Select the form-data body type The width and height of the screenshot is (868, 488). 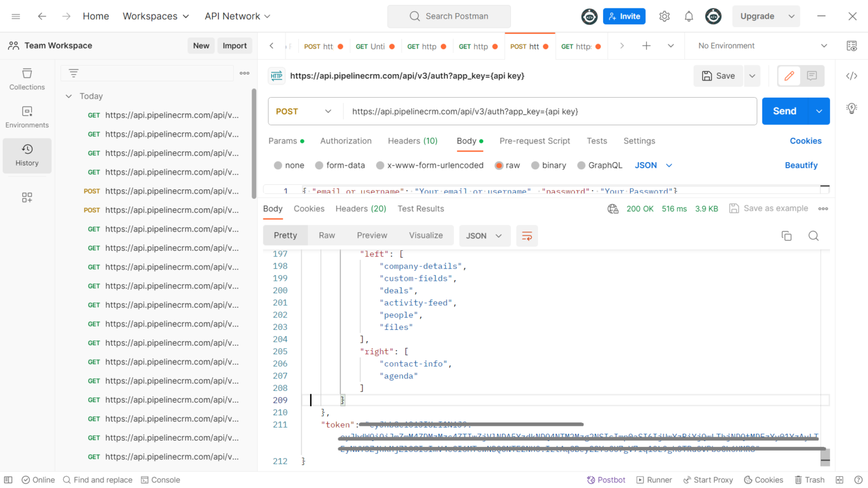319,165
